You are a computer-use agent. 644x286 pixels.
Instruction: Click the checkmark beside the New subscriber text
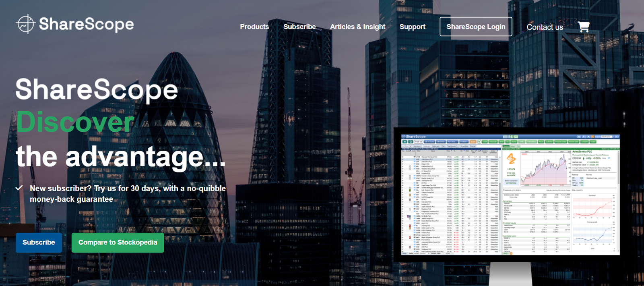19,188
